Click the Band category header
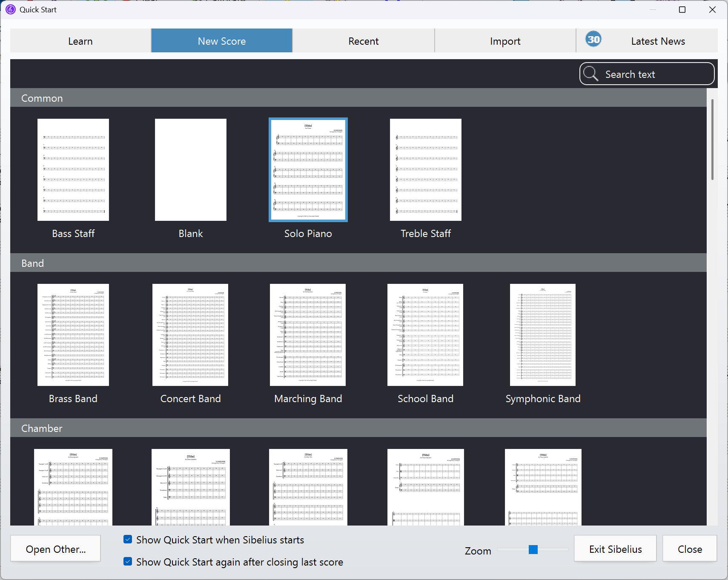 pyautogui.click(x=358, y=263)
